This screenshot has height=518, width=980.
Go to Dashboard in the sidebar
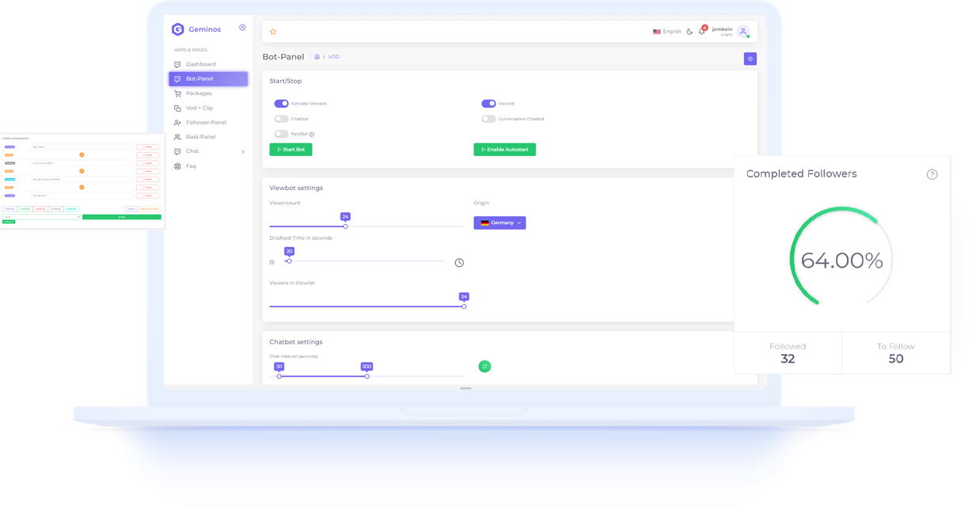pos(200,64)
